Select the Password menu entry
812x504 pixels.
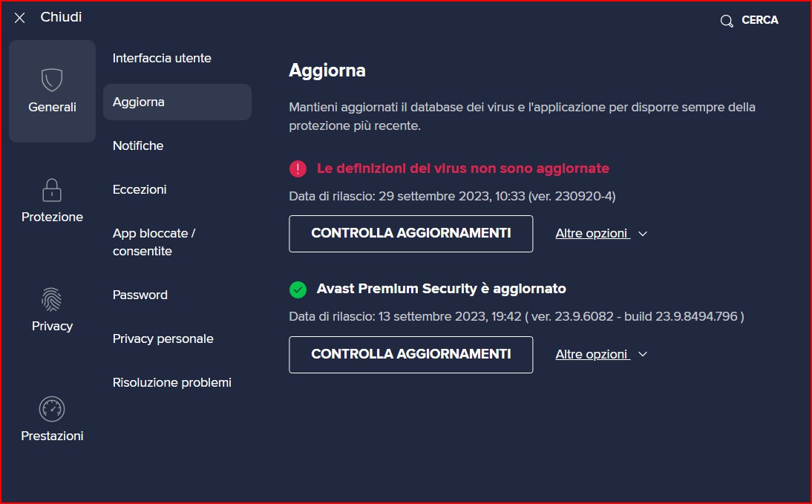click(x=140, y=295)
